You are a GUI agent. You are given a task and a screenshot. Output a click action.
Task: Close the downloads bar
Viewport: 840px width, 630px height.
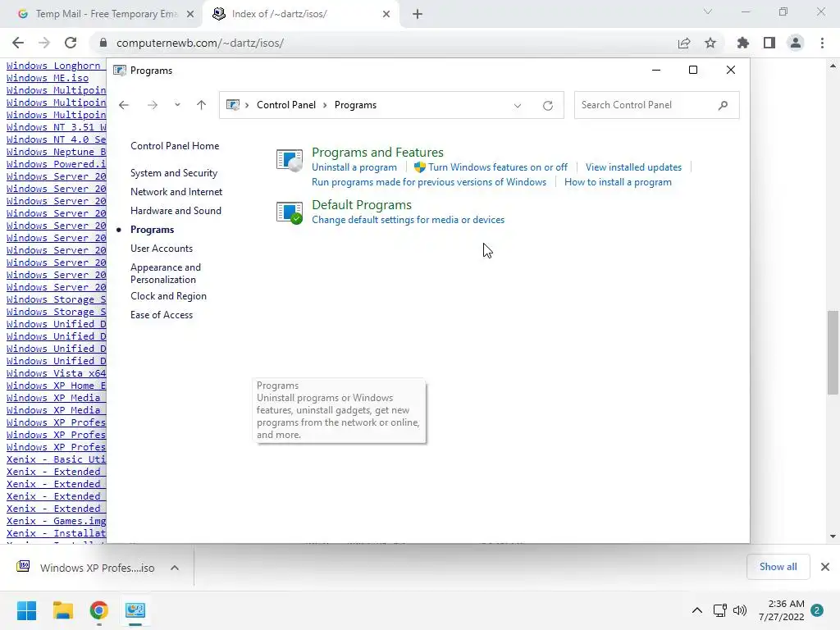click(x=825, y=567)
